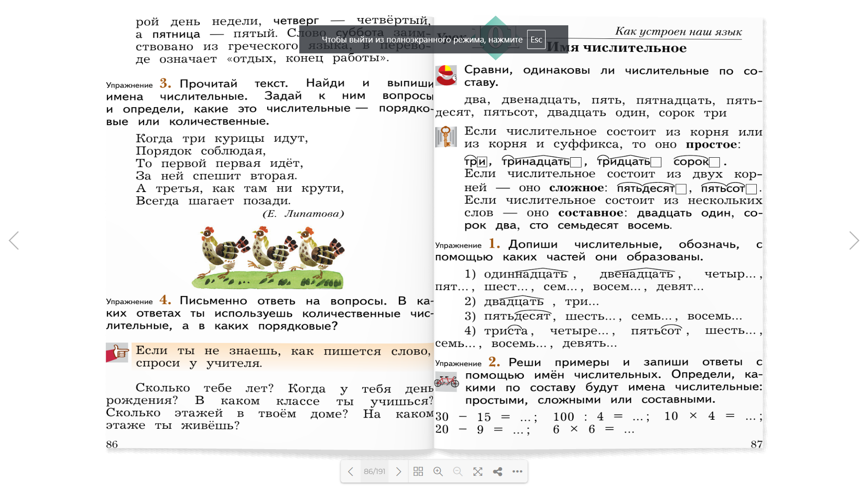Click the poem line 'Когда три курицы идут,'
The width and height of the screenshot is (868, 488).
[x=222, y=139]
